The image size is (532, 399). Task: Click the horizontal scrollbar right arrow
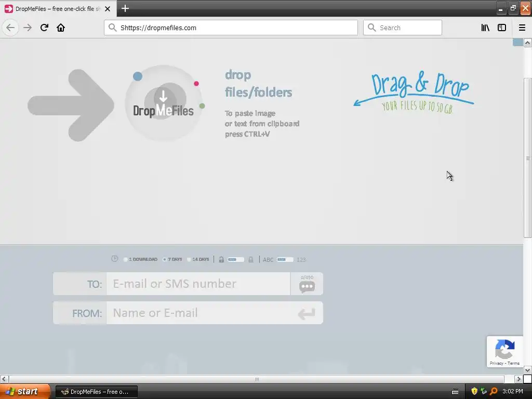click(x=518, y=379)
